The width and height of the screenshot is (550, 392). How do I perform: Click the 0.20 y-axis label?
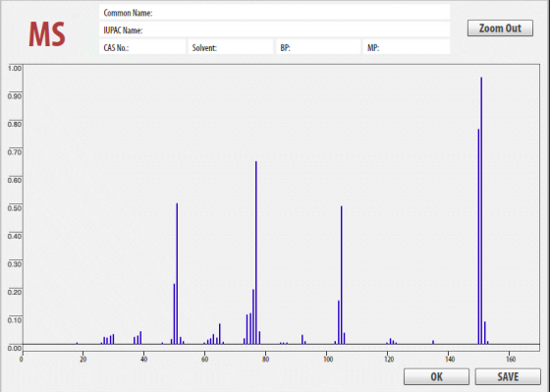(x=15, y=292)
